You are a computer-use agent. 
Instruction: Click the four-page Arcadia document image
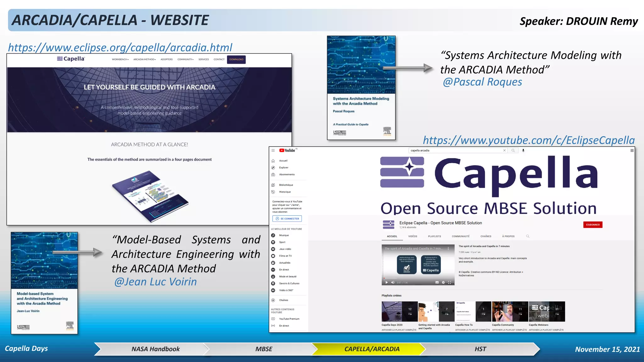pyautogui.click(x=150, y=196)
